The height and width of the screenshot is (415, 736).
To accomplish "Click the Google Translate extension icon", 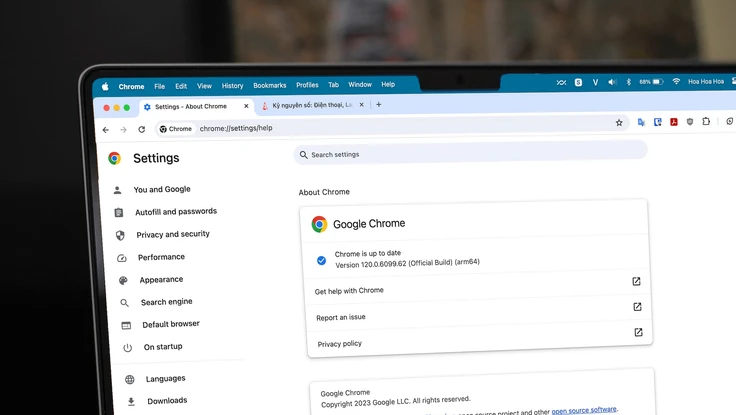I will 641,122.
